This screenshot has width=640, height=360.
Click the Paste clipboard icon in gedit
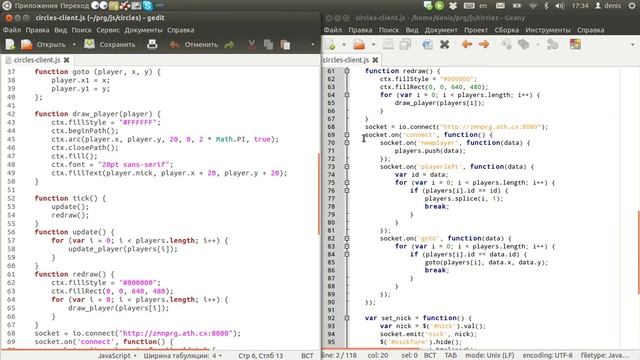pos(285,44)
